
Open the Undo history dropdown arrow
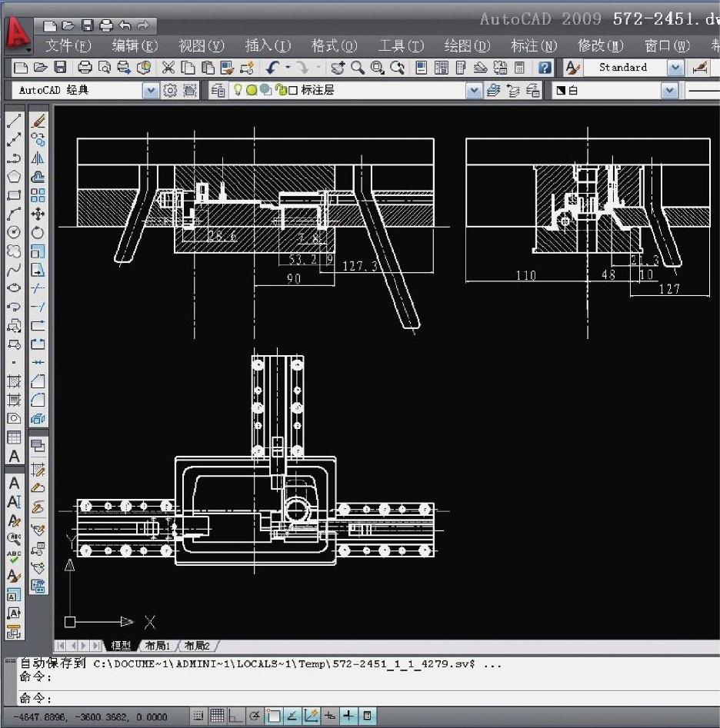tap(288, 68)
